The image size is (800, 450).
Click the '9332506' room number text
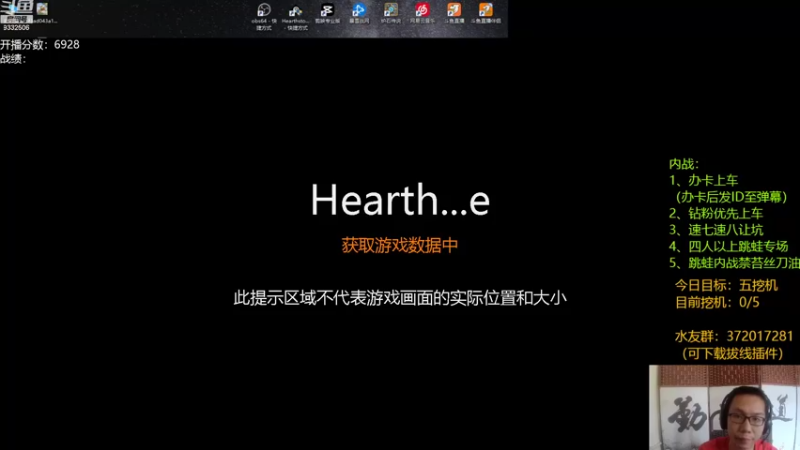pyautogui.click(x=16, y=28)
